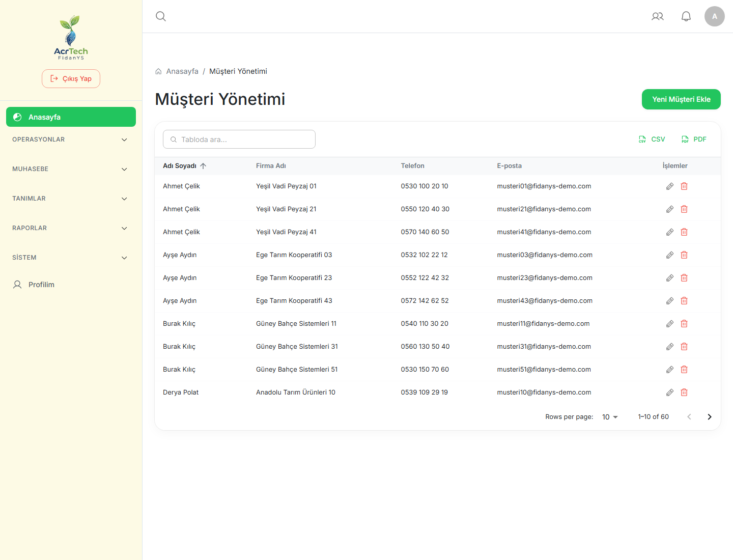
Task: Click Yeni Müşteri Ekle button
Action: click(681, 99)
